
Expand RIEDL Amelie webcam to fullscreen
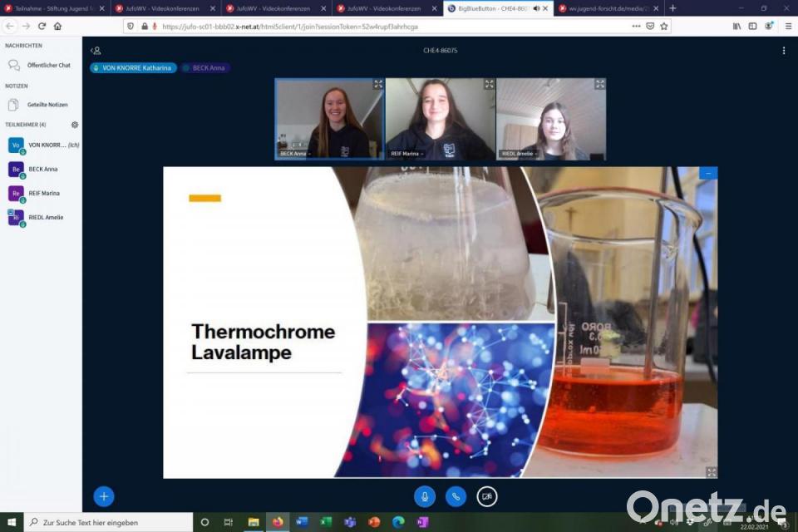click(x=599, y=84)
